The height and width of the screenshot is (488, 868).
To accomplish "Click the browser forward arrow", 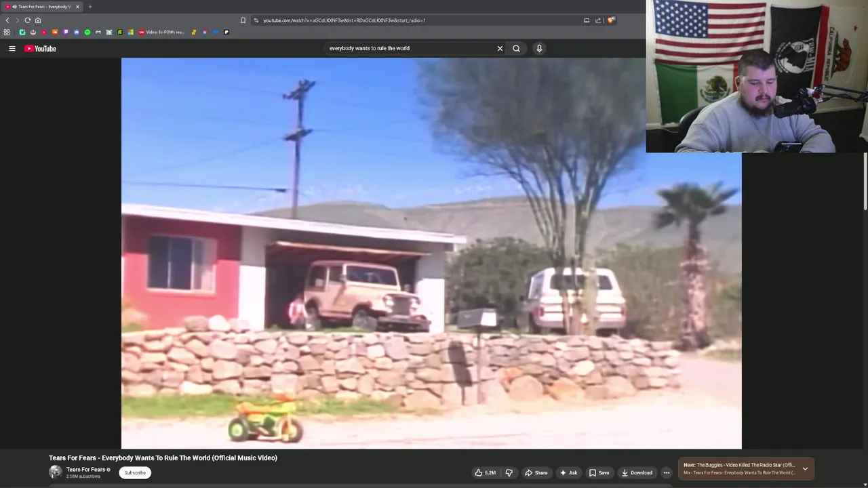I will pyautogui.click(x=18, y=20).
